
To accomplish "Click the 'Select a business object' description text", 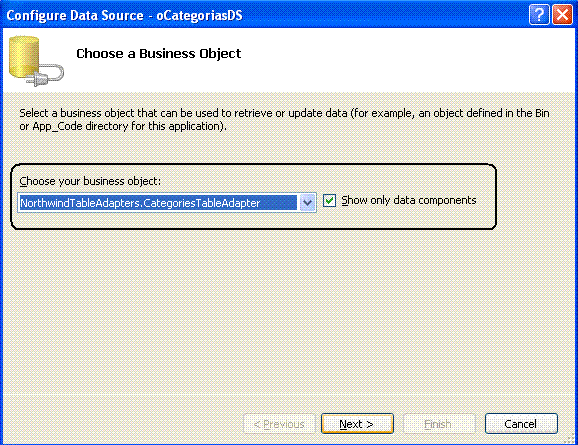I will coord(284,119).
